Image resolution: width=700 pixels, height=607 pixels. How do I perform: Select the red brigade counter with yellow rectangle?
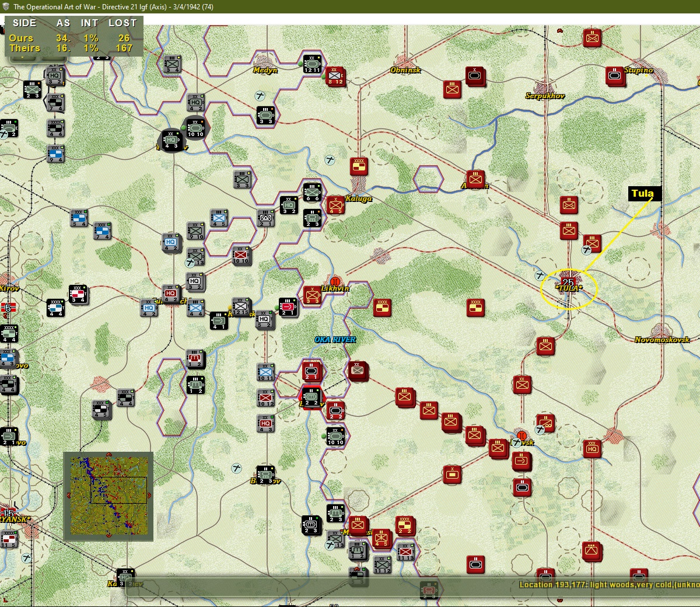click(x=452, y=475)
